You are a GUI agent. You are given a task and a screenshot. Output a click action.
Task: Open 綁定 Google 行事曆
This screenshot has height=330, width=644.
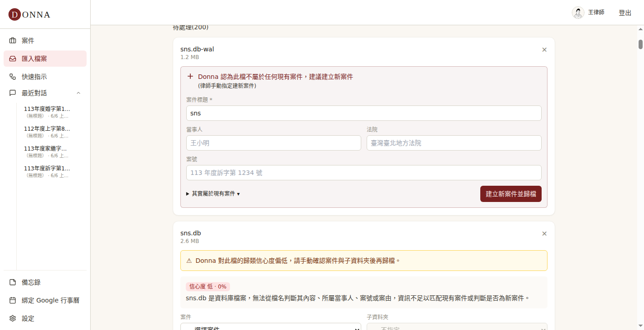[x=45, y=300]
